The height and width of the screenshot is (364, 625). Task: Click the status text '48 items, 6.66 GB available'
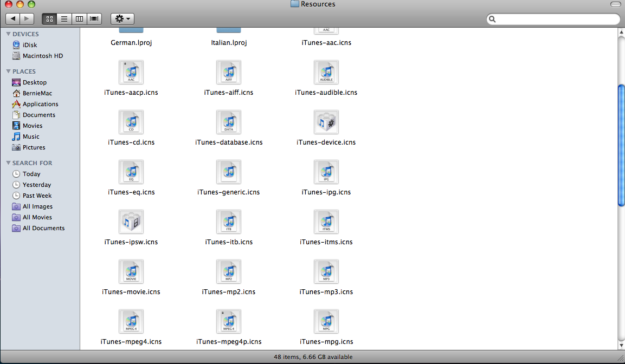coord(313,357)
